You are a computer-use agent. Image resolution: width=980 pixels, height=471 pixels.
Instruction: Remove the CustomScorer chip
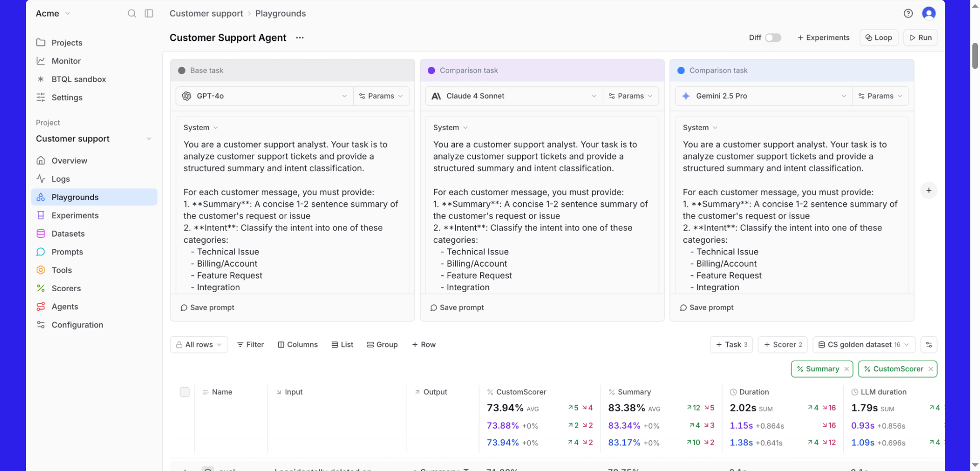[x=931, y=369]
